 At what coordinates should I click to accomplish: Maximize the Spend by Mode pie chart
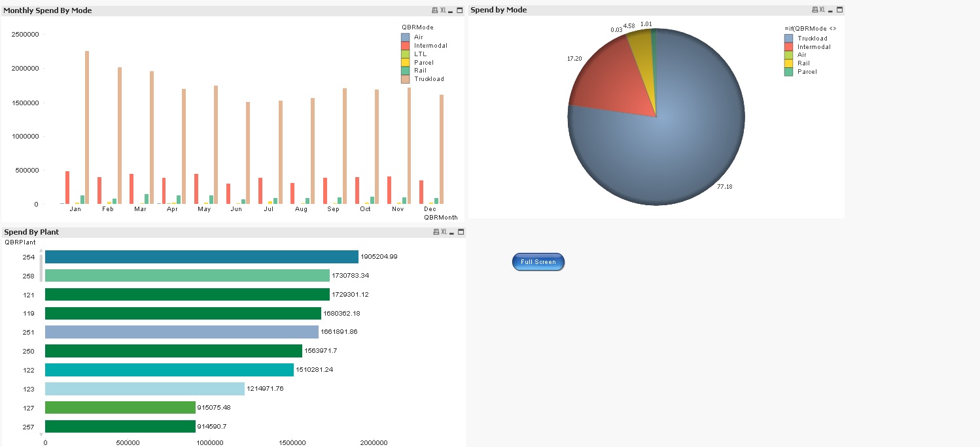[840, 9]
